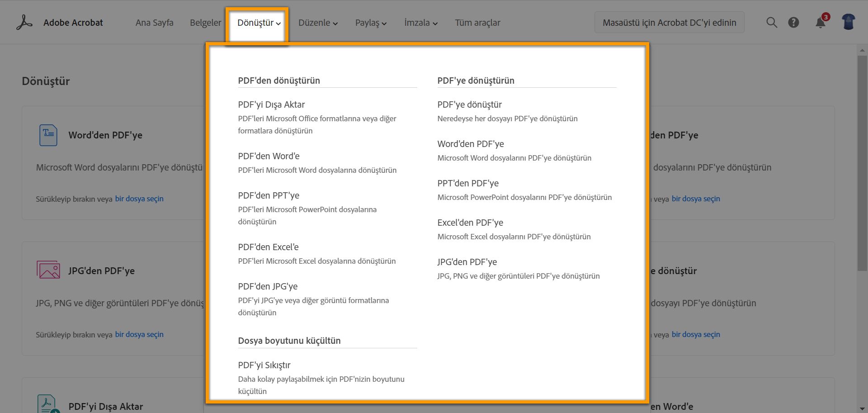
Task: Click the JPG'den PDF'ye image icon
Action: [x=48, y=270]
